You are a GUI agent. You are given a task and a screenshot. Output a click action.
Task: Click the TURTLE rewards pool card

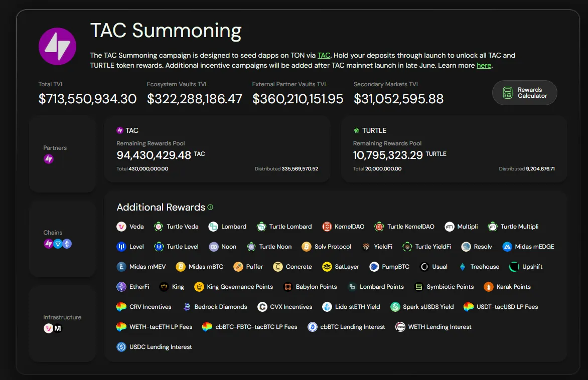tap(454, 149)
